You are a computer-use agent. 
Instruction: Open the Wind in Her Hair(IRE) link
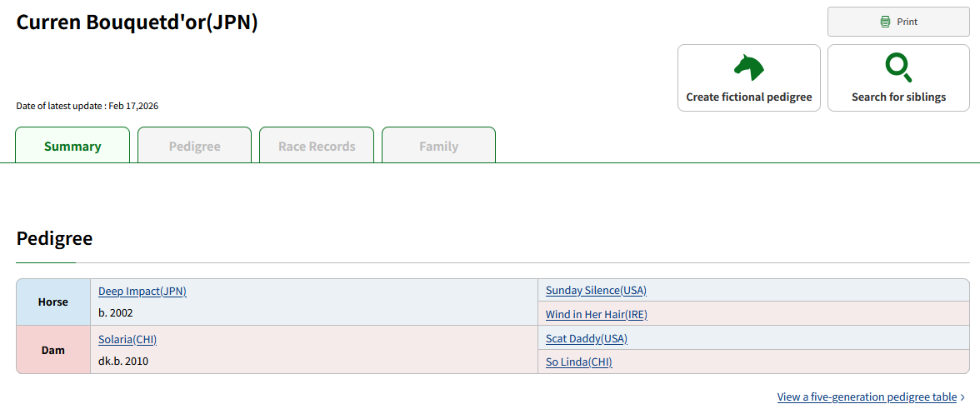(596, 314)
